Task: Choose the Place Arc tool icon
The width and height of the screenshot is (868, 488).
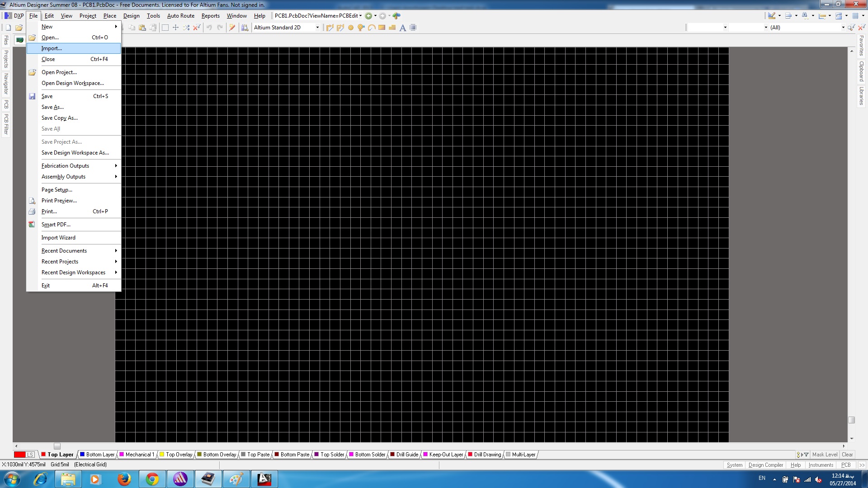Action: coord(371,28)
